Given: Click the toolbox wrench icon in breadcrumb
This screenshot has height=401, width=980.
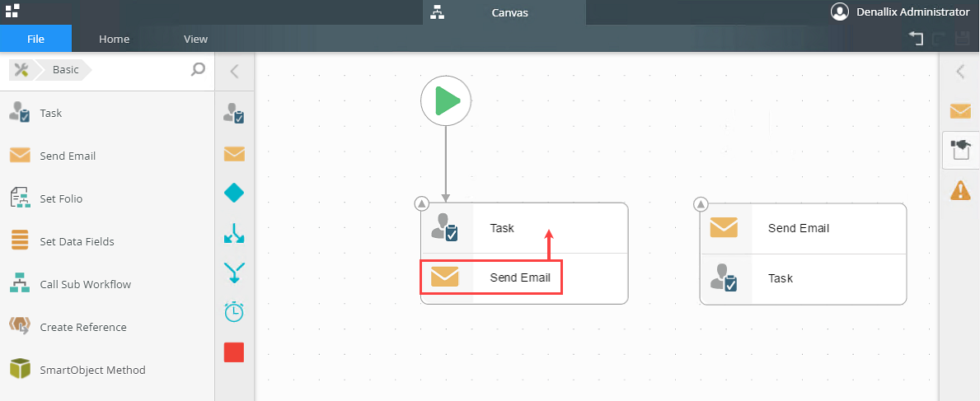Looking at the screenshot, I should click(x=22, y=70).
